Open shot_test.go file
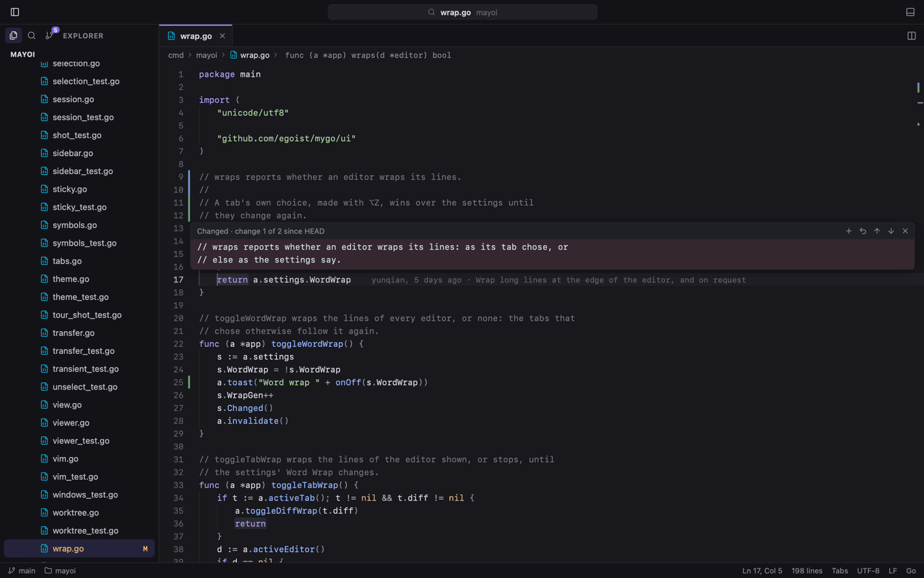The height and width of the screenshot is (578, 924). (79, 135)
